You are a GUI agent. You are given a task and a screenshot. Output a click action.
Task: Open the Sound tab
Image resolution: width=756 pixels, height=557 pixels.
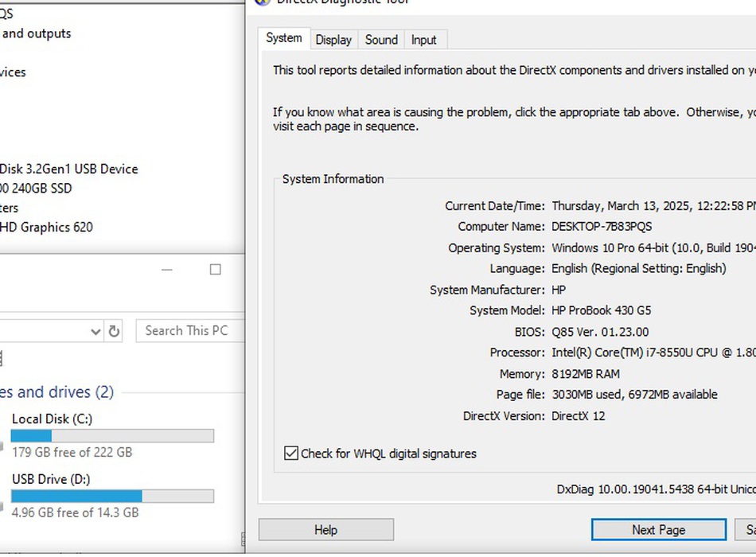381,40
